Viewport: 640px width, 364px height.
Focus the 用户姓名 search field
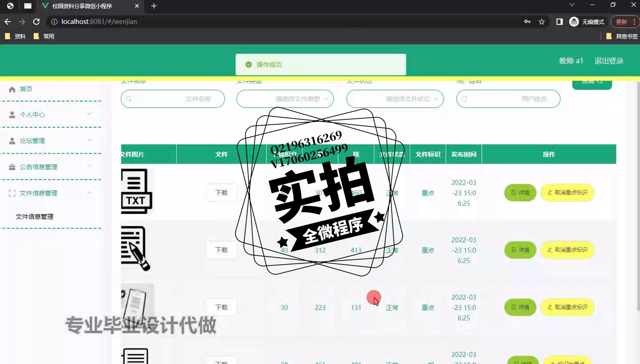[x=508, y=99]
